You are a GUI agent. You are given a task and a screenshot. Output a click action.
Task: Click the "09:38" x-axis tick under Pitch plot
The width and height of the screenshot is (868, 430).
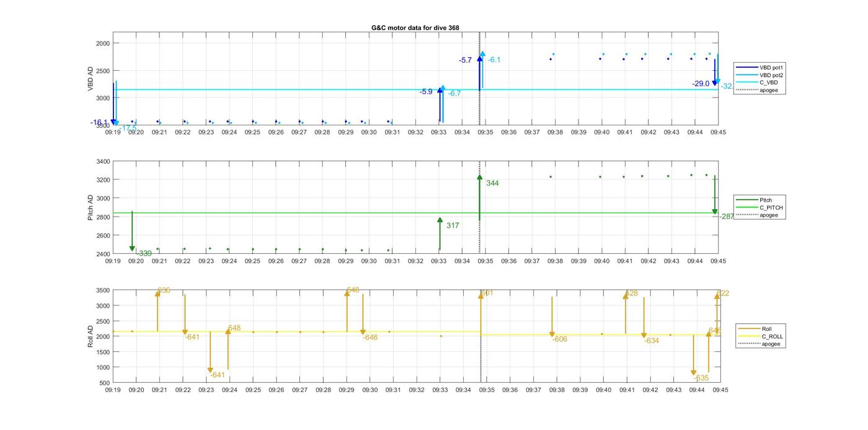pyautogui.click(x=556, y=261)
